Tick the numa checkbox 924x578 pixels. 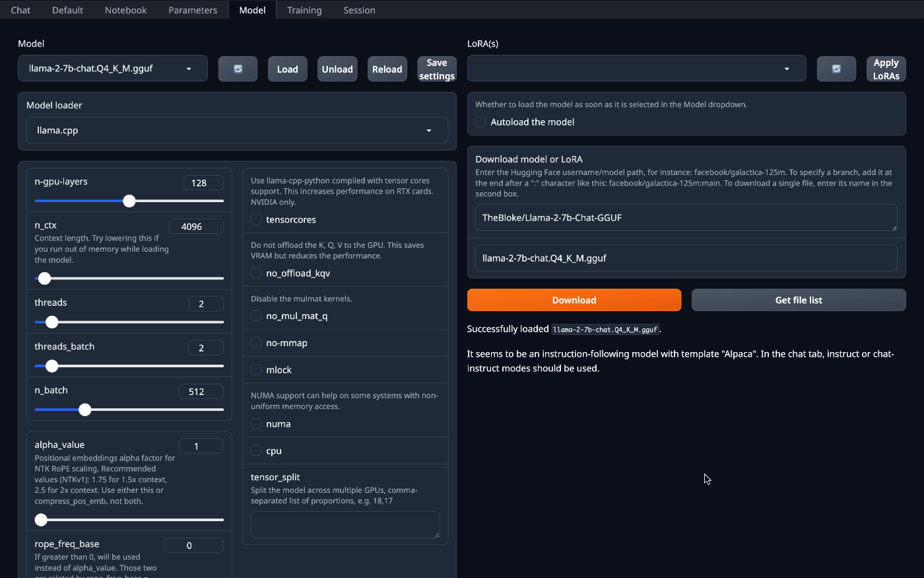coord(256,423)
